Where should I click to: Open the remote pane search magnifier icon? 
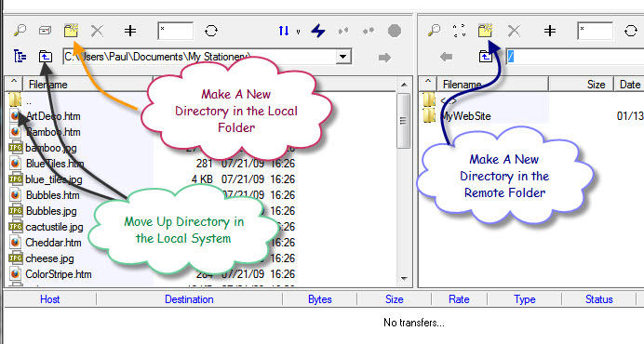[x=434, y=31]
